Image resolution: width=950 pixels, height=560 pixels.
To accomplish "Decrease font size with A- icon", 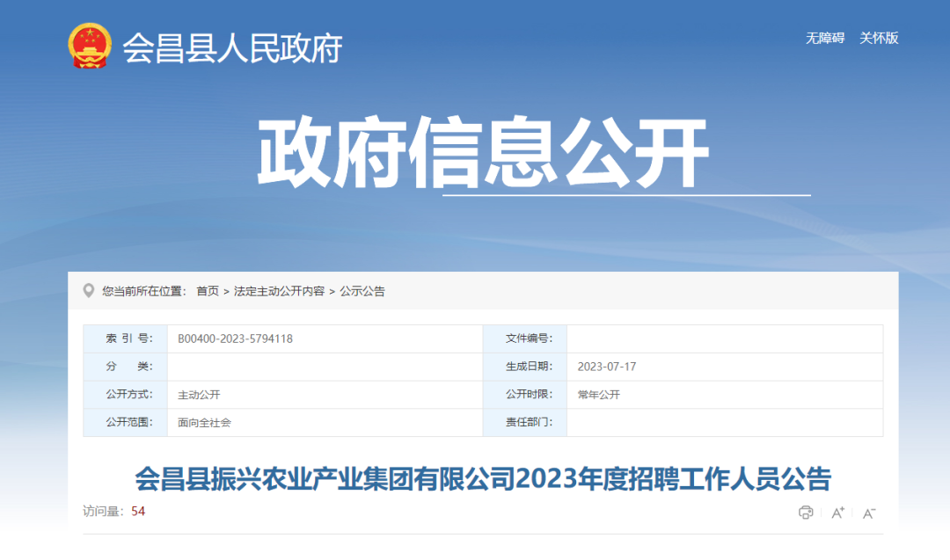I will (869, 513).
